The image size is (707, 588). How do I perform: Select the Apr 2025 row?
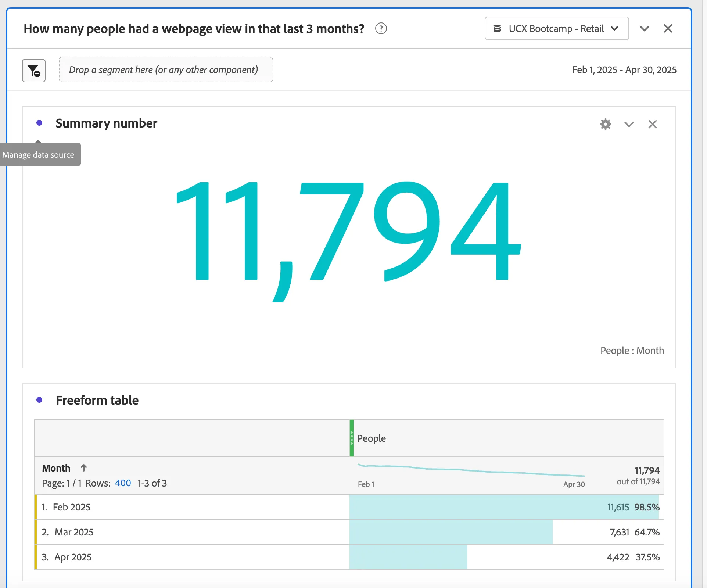pyautogui.click(x=191, y=557)
